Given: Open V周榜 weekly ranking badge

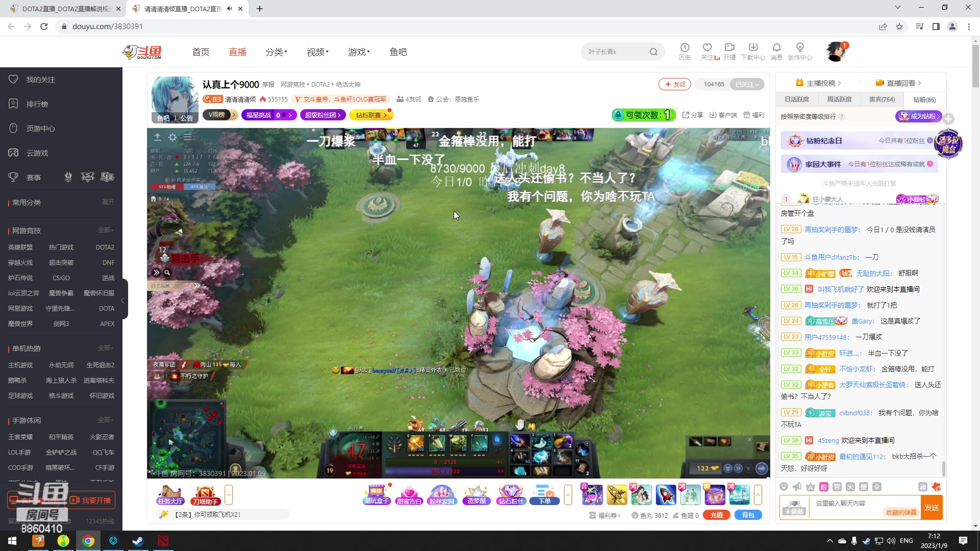Looking at the screenshot, I should 220,115.
